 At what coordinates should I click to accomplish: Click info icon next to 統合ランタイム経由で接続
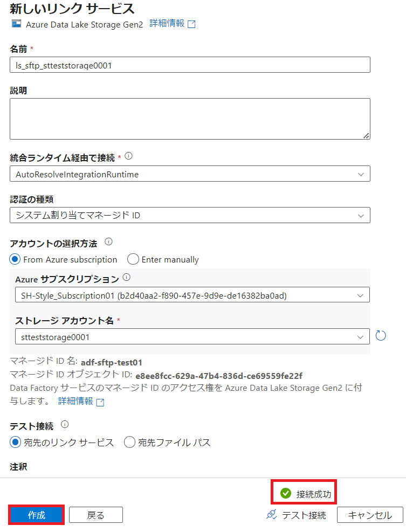point(128,156)
